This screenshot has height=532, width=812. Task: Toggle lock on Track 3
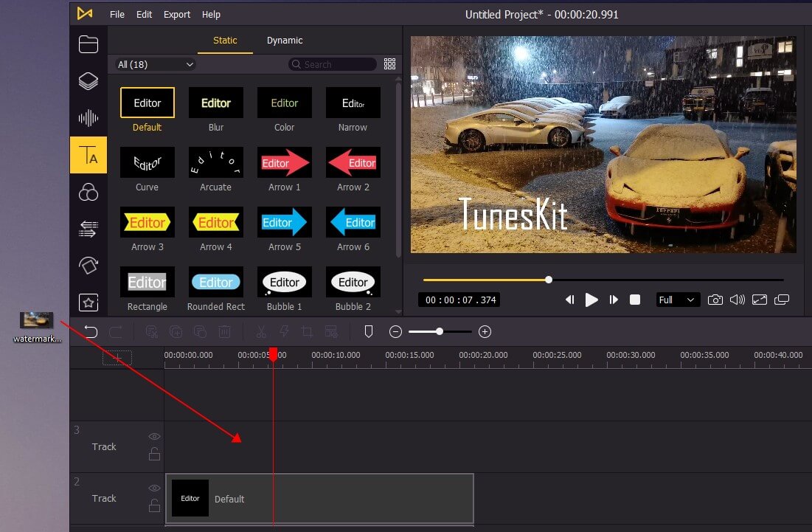coord(154,454)
